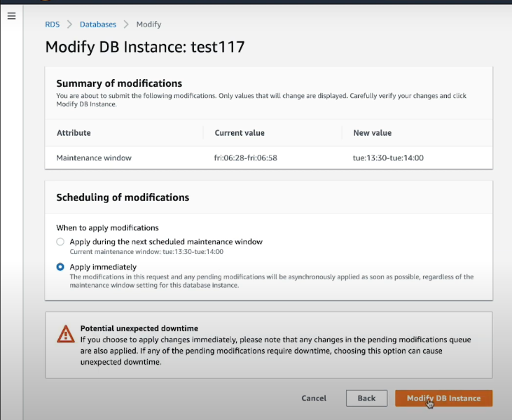Screen dimensions: 512x420
Task: Click the New value column header
Action: [x=372, y=133]
